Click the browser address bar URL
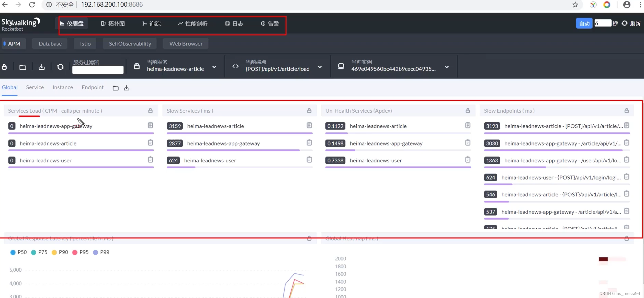The width and height of the screenshot is (644, 298). click(x=112, y=5)
